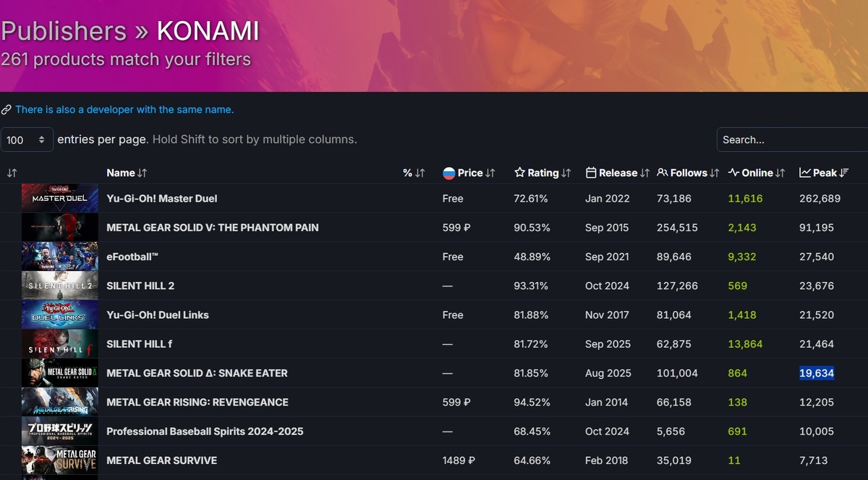This screenshot has width=868, height=480.
Task: Open Professional Baseball Spirits 2024-2025 link
Action: click(x=205, y=432)
